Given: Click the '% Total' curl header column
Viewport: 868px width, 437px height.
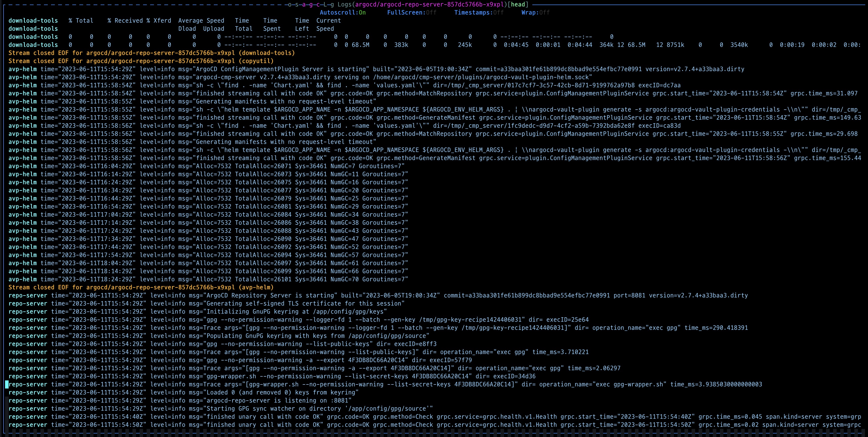Looking at the screenshot, I should (81, 20).
